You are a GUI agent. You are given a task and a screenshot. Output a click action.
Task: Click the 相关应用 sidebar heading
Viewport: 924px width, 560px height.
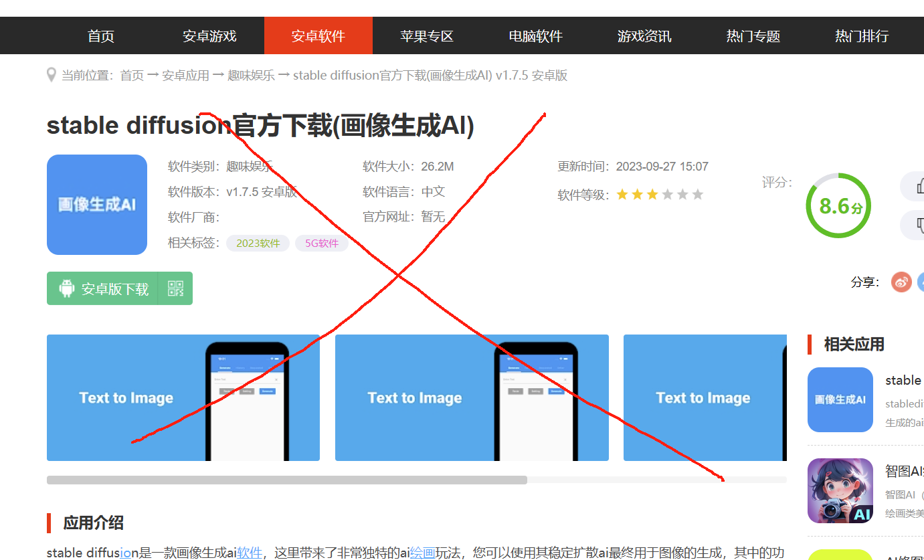coord(854,345)
